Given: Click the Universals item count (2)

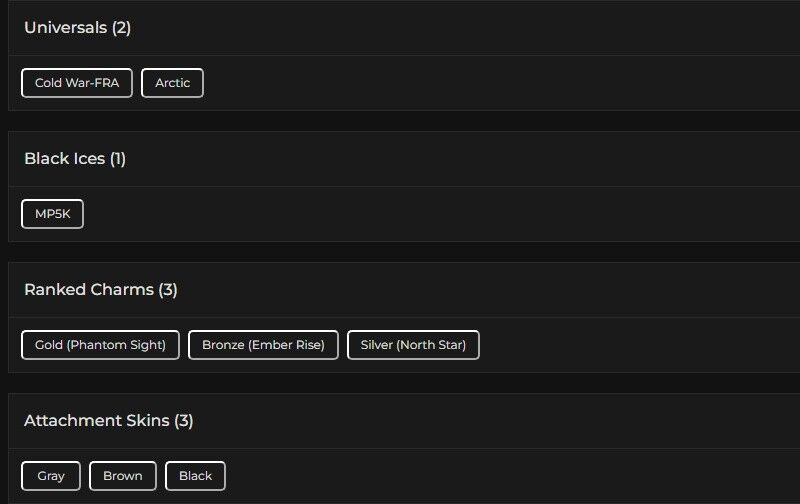Looking at the screenshot, I should (121, 28).
